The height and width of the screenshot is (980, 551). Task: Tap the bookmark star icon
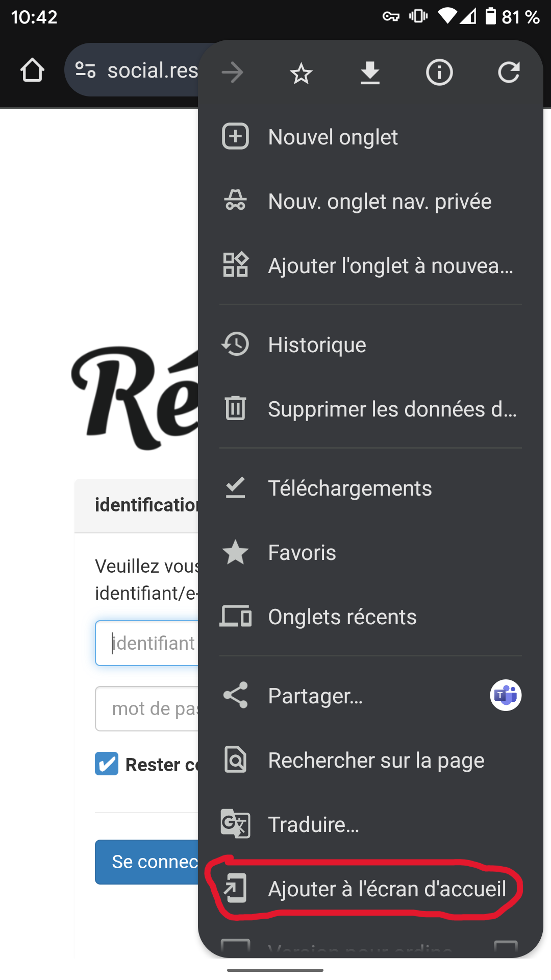coord(301,73)
